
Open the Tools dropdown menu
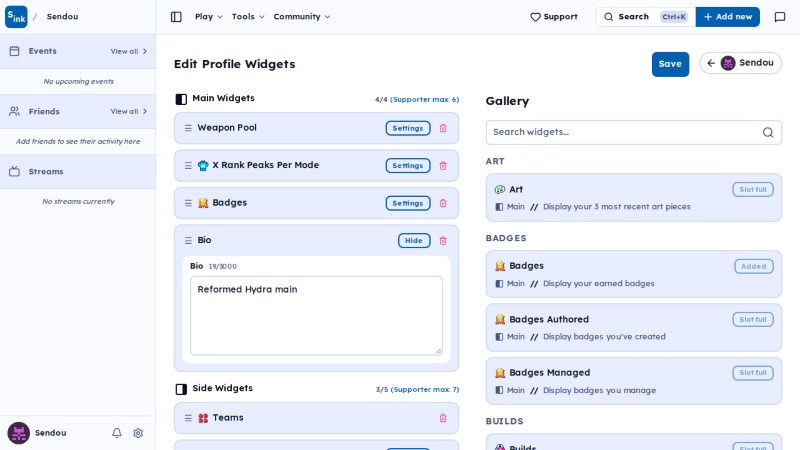[x=248, y=17]
